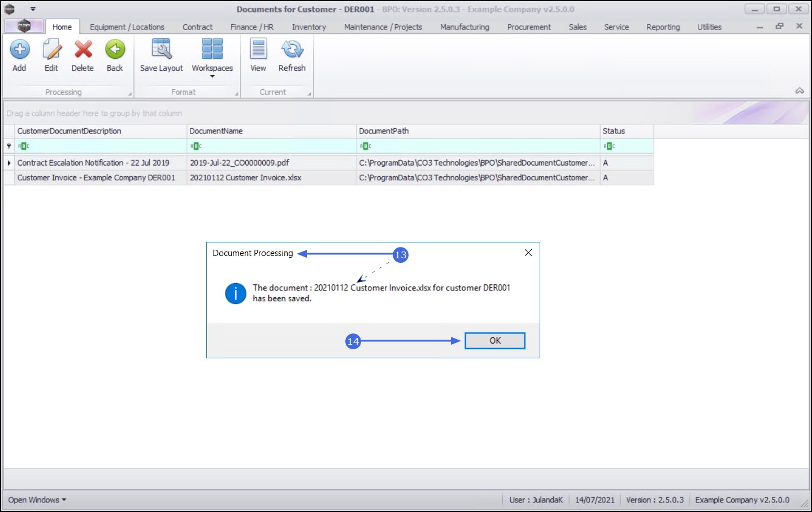Screen dimensions: 812x512
Task: Select the Customer Invoice - Example Company DER001 row
Action: click(x=328, y=177)
